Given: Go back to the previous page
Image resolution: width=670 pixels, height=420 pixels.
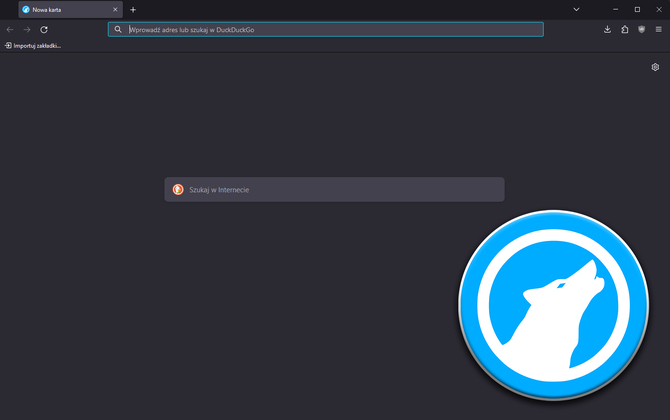Looking at the screenshot, I should tap(10, 29).
